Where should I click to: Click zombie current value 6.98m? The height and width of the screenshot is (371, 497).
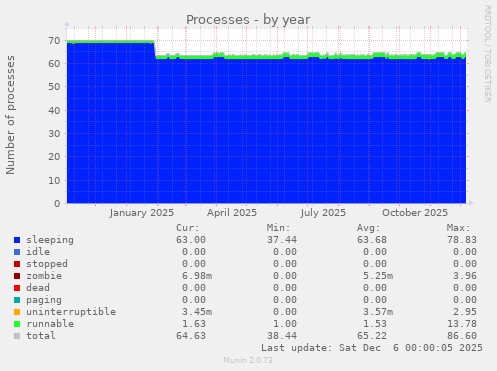[x=197, y=276]
